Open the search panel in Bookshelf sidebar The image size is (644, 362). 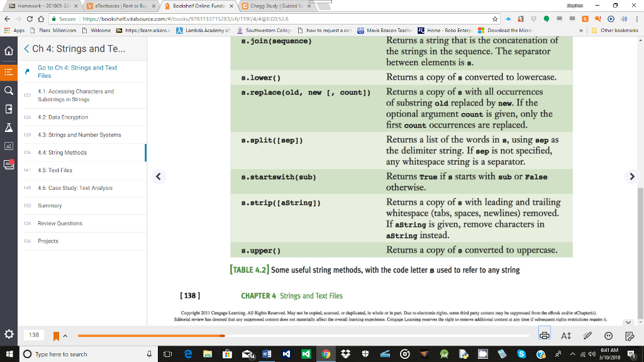9,90
